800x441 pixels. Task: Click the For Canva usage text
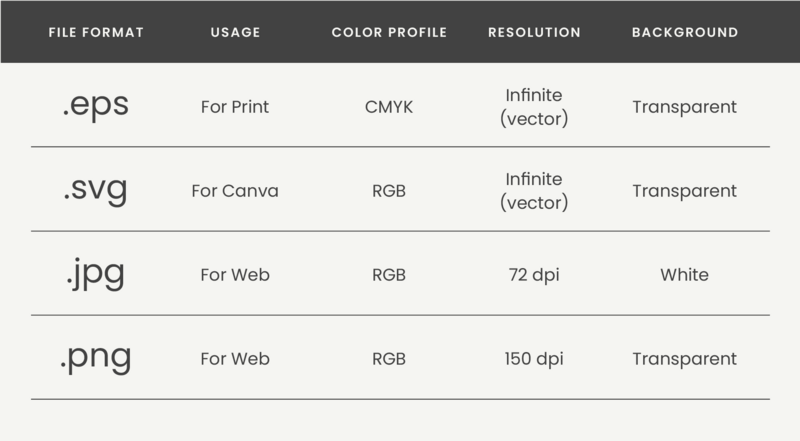(235, 191)
